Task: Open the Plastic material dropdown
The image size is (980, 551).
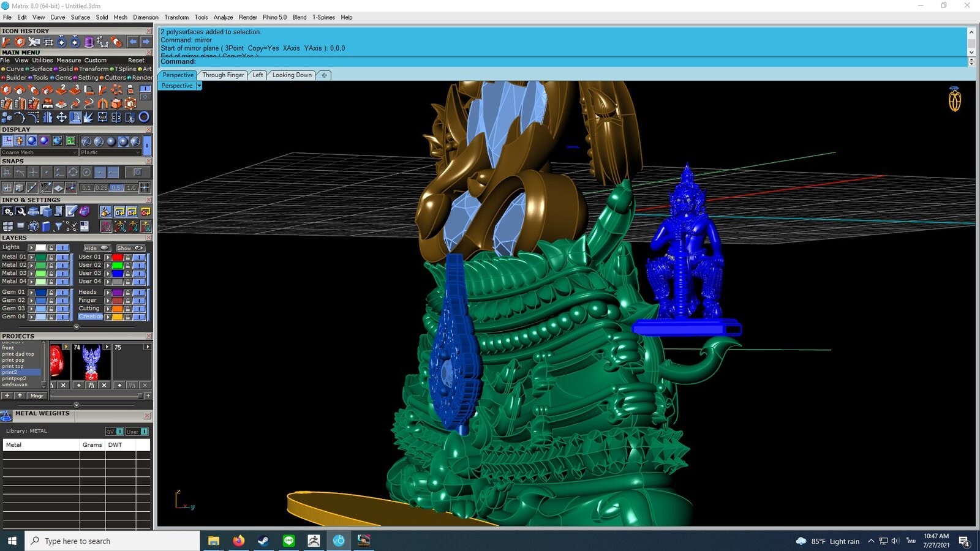Action: coord(111,152)
